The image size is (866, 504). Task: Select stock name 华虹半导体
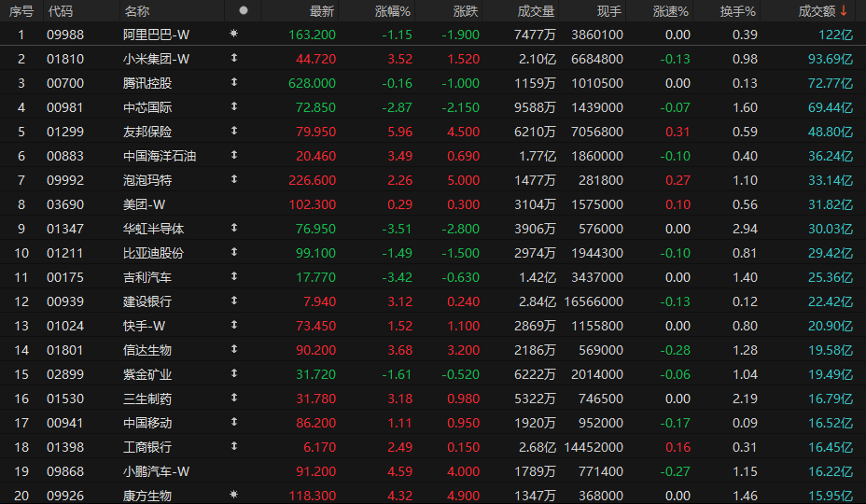[154, 230]
